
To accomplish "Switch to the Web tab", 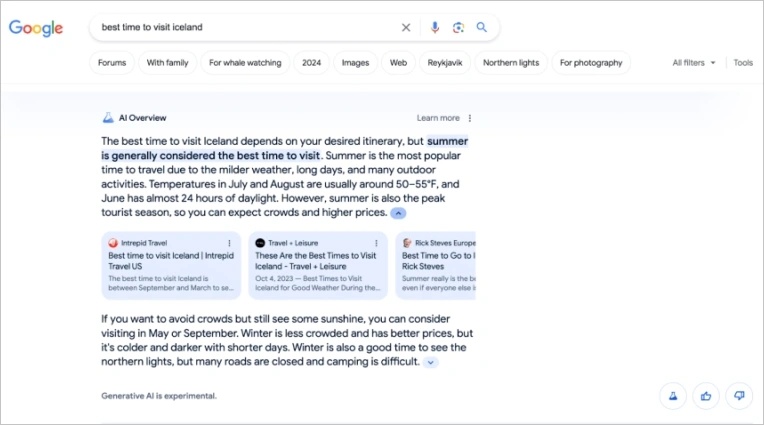I will [398, 62].
